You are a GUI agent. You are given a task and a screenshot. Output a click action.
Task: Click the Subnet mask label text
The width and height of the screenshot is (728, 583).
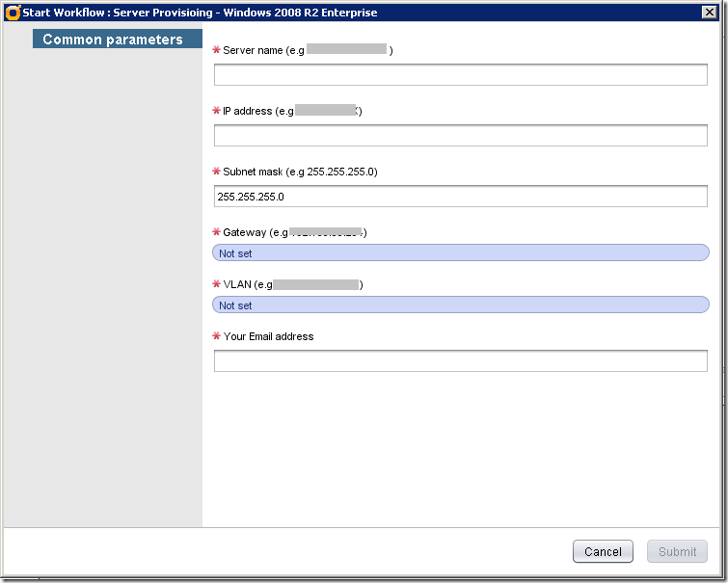click(x=300, y=172)
